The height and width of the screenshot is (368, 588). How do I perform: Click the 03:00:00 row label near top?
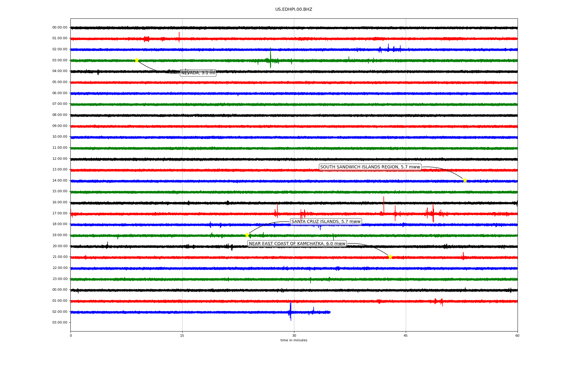point(60,60)
